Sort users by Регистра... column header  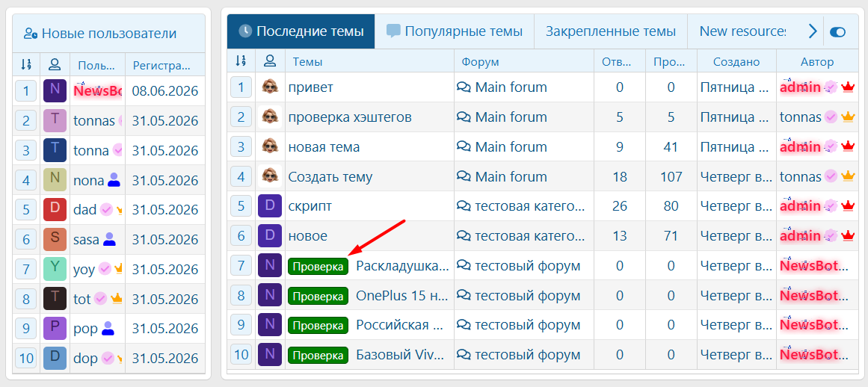point(161,66)
